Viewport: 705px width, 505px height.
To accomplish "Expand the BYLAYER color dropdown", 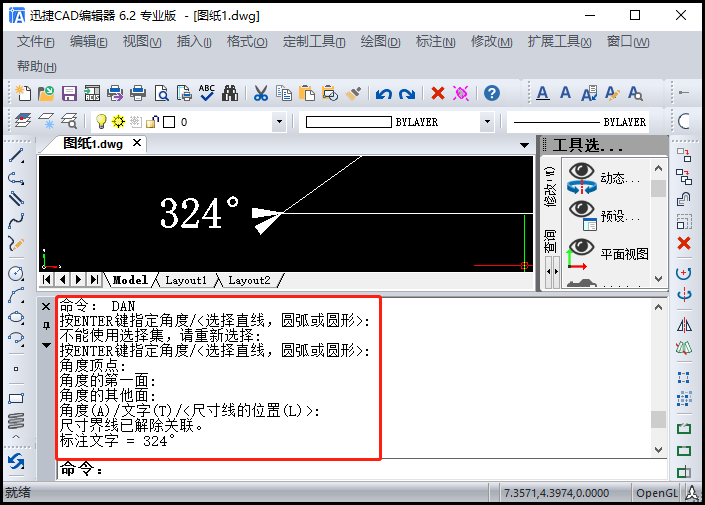I will tap(487, 121).
